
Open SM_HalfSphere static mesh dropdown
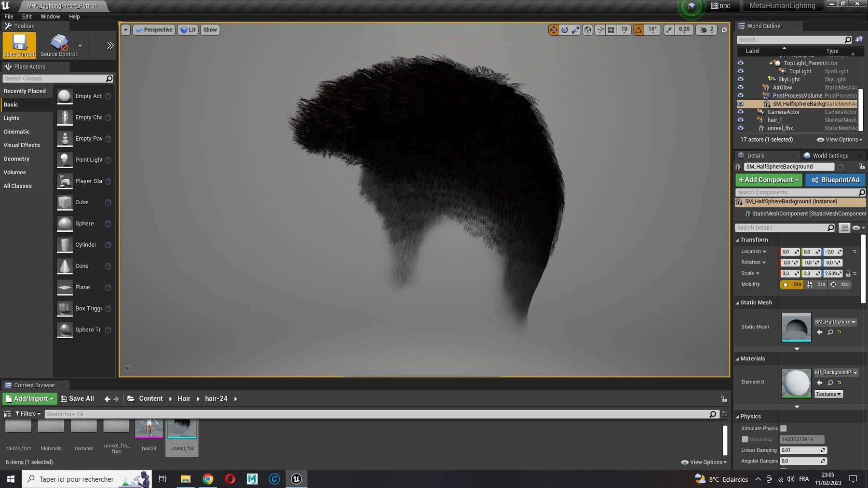coord(835,322)
